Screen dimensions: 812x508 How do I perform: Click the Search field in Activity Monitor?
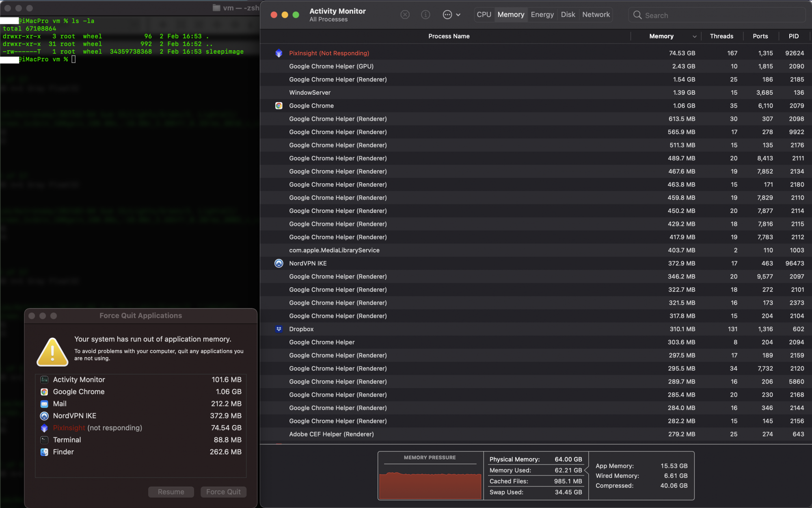(717, 15)
